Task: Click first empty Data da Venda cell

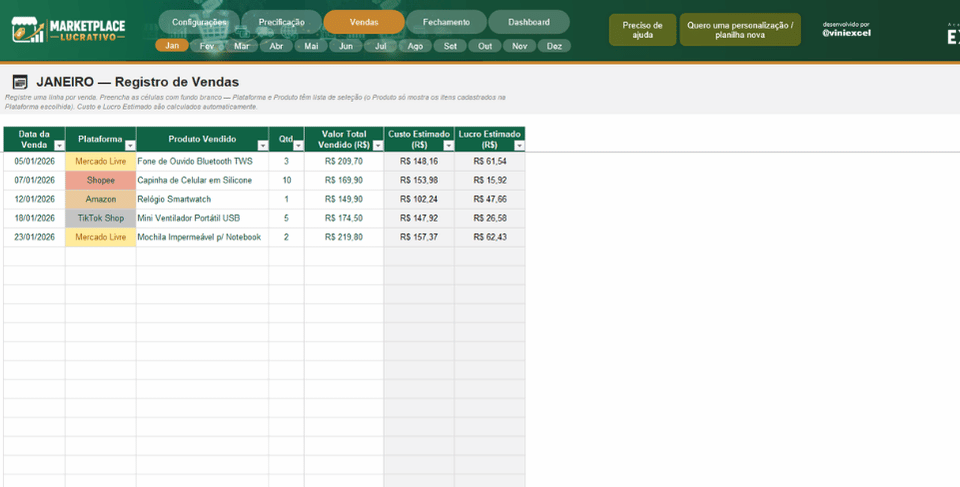Action: (x=34, y=256)
